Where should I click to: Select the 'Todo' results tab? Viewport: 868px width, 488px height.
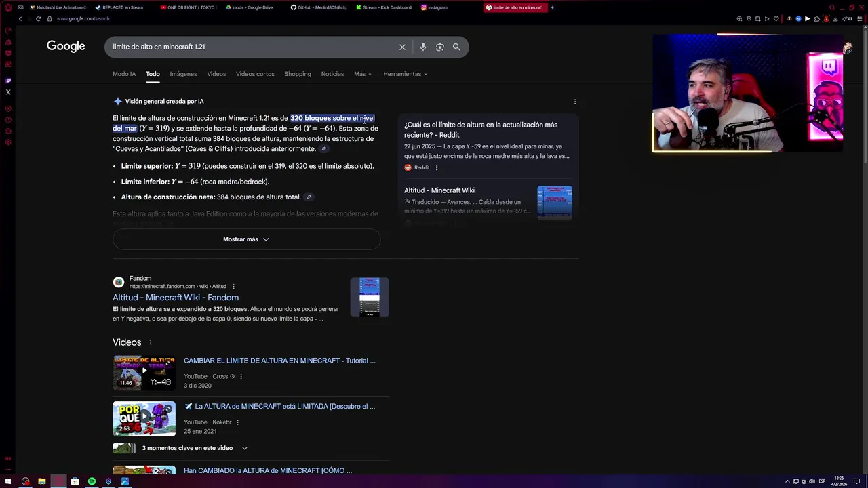(x=153, y=74)
